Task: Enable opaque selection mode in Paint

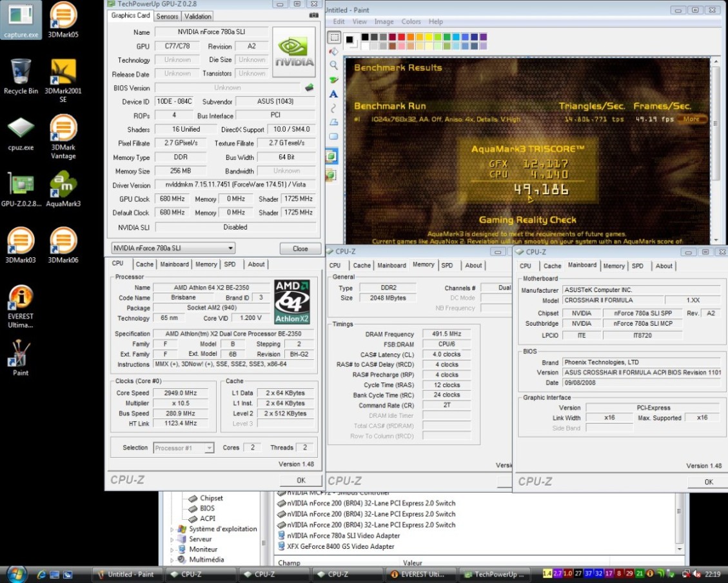Action: coord(332,157)
